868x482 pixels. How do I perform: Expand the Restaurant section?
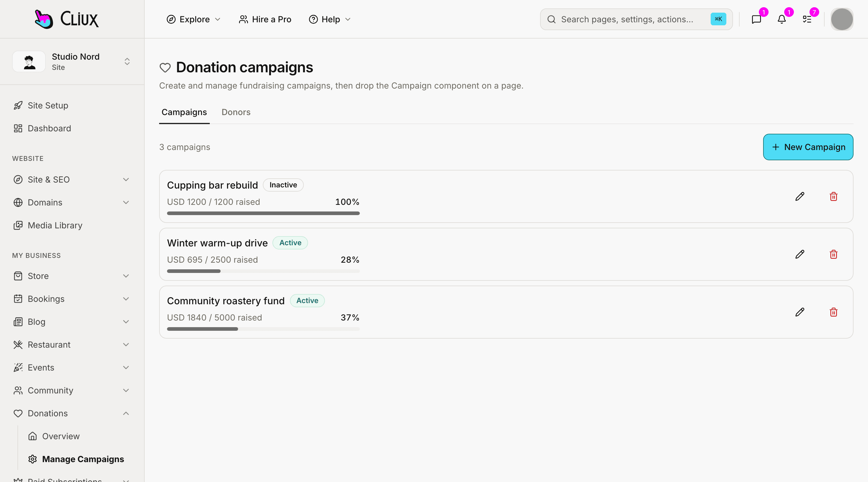72,345
